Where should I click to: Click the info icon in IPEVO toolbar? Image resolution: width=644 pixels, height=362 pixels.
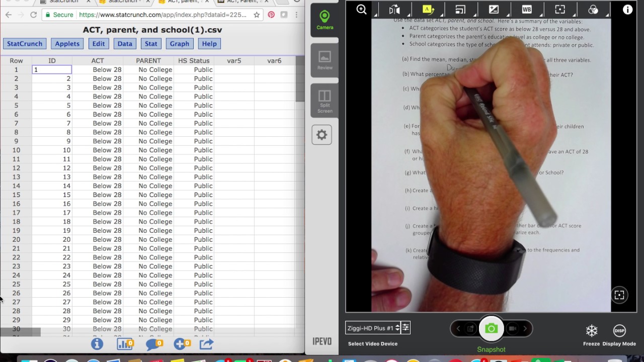click(627, 10)
